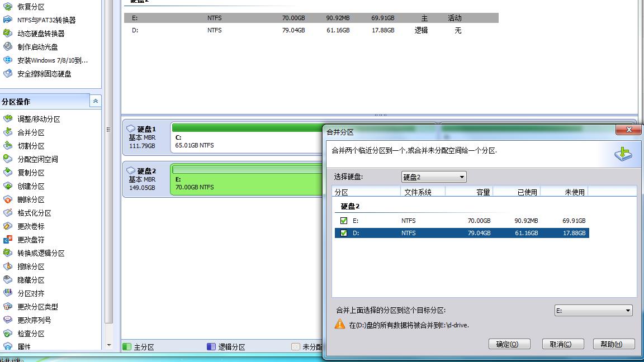
Task: Click the 硬盘2 disk icon
Action: pyautogui.click(x=131, y=170)
